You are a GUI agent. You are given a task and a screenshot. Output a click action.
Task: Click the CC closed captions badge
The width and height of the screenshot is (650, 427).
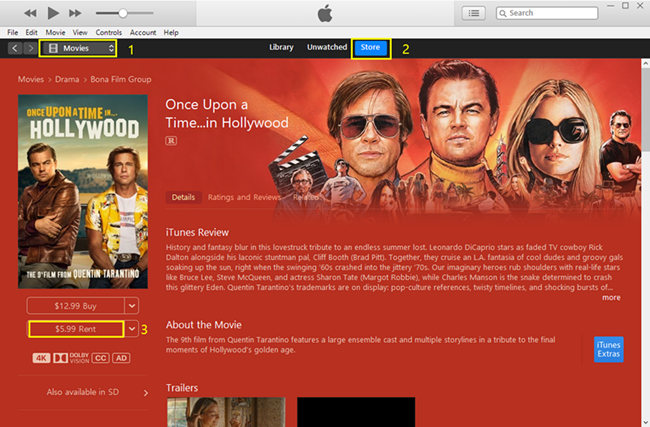100,358
